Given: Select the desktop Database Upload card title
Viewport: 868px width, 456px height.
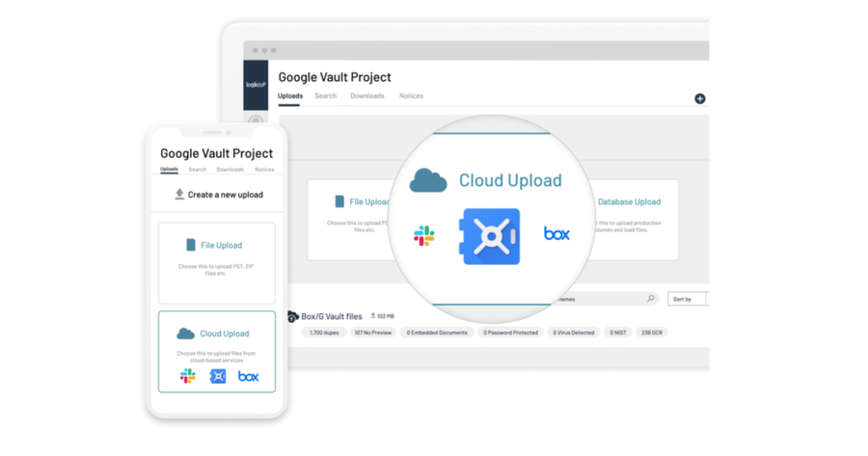Looking at the screenshot, I should (x=629, y=202).
